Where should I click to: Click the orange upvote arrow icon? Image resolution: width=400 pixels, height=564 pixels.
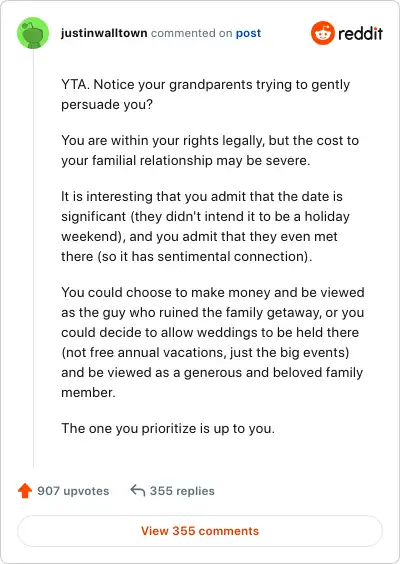coord(25,491)
